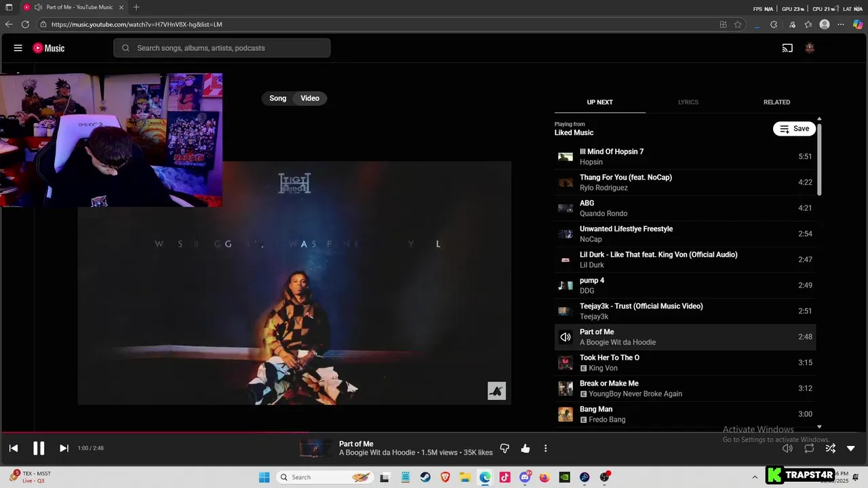Screen dimensions: 868x488
Task: Dislike Part of Me with thumbs down
Action: [x=505, y=448]
